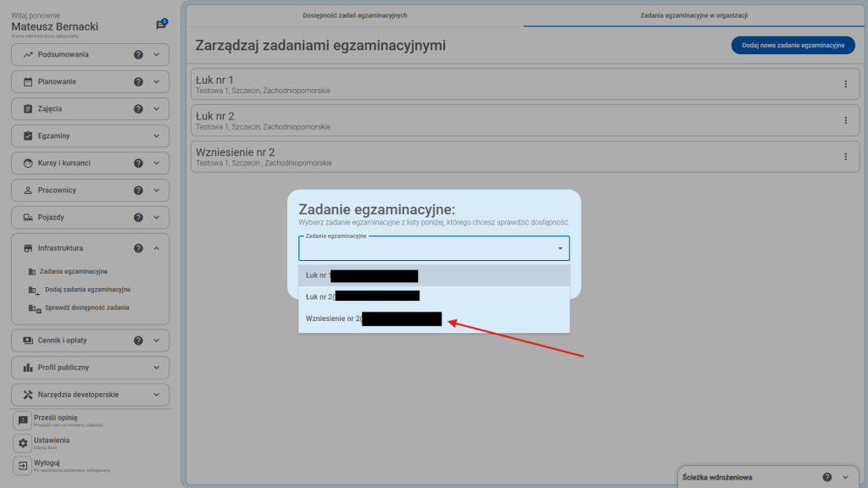Click the Prześlij opinię feedback link
Screen dimensions: 868x488
point(56,418)
